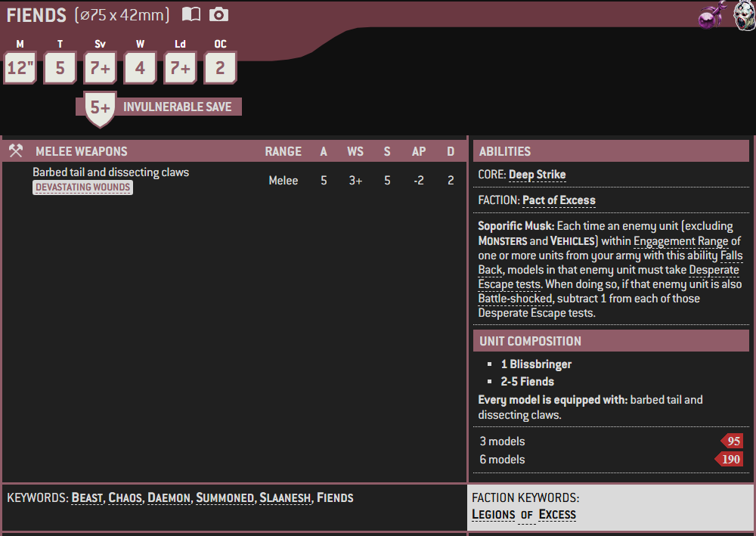Click the camera photo icon
Image resolution: width=756 pixels, height=536 pixels.
(x=218, y=14)
